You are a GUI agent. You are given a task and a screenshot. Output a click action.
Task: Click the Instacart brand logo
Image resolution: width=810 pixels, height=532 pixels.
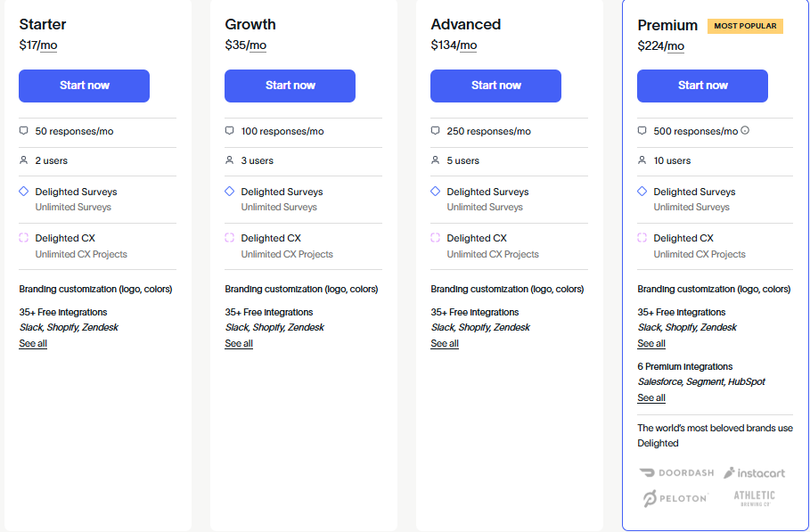pyautogui.click(x=754, y=472)
